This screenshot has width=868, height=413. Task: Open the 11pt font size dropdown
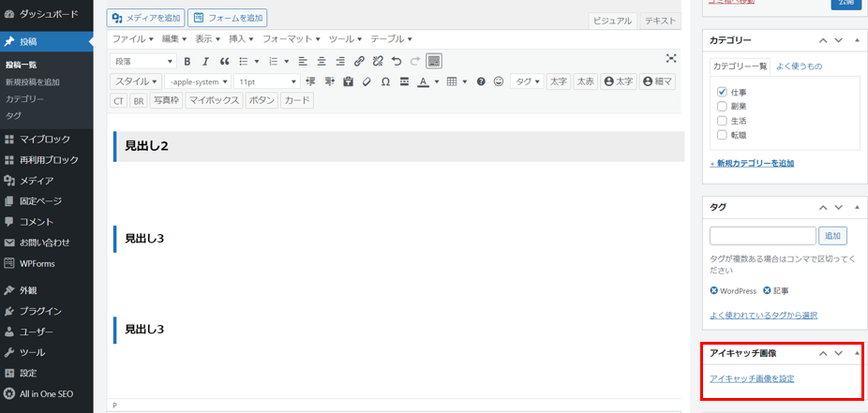point(266,81)
